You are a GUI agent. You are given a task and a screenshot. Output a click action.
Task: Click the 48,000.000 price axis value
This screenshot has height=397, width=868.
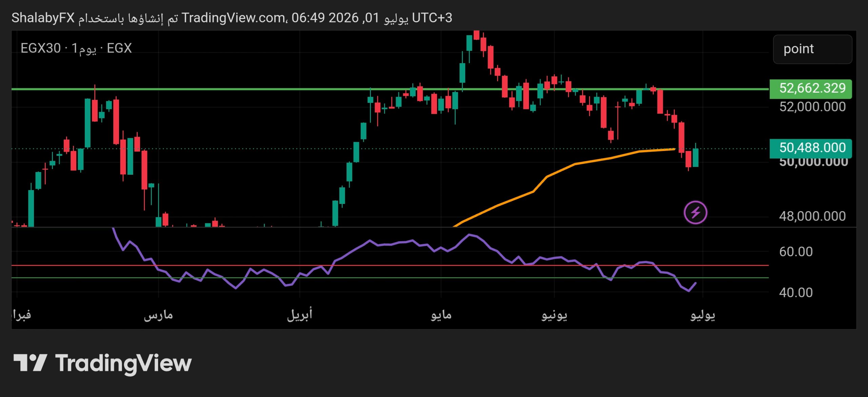pos(812,216)
